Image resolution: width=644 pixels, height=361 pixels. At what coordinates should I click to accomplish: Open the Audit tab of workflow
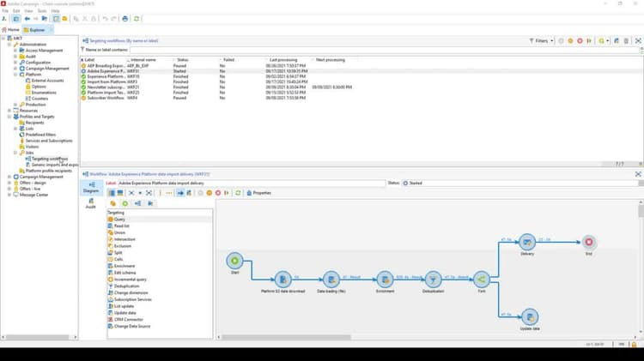click(x=91, y=203)
